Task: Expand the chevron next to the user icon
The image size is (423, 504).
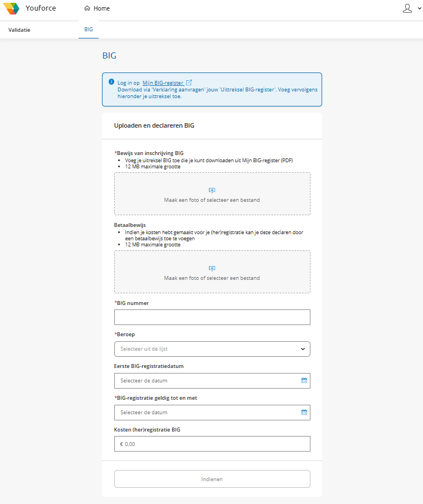Action: (419, 8)
